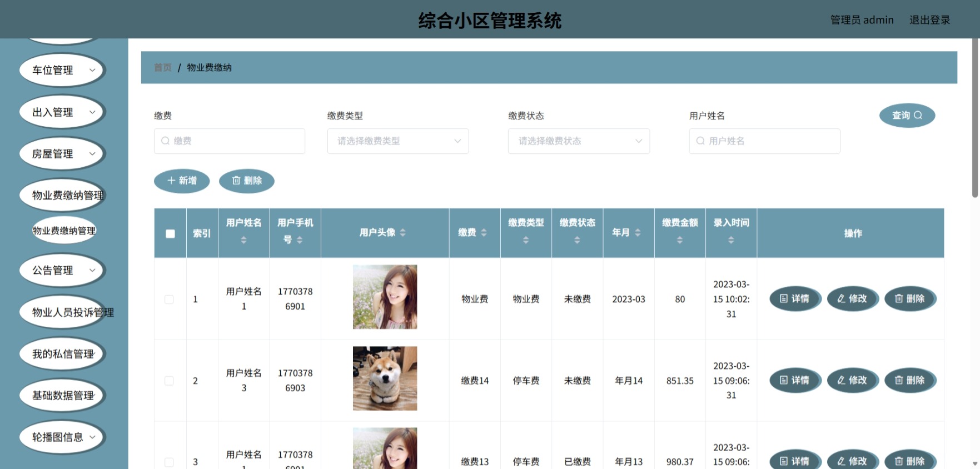Expand the 公告管理 sidebar menu

click(x=62, y=271)
